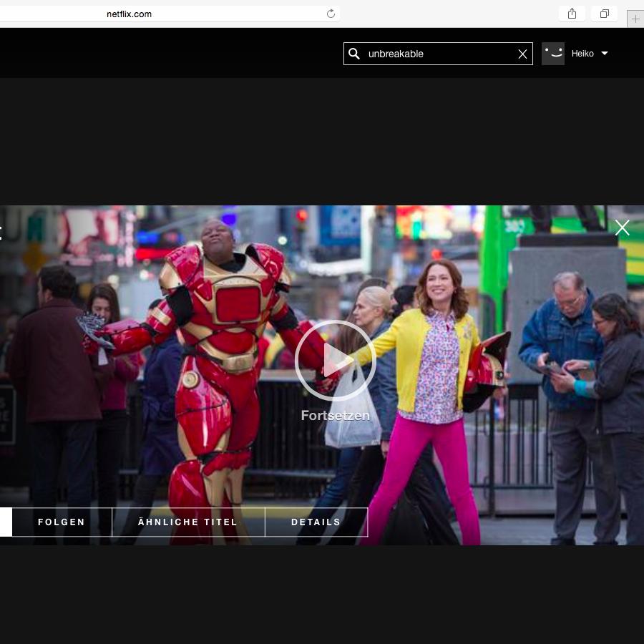Open the Details tab
This screenshot has width=644, height=644.
click(x=316, y=522)
